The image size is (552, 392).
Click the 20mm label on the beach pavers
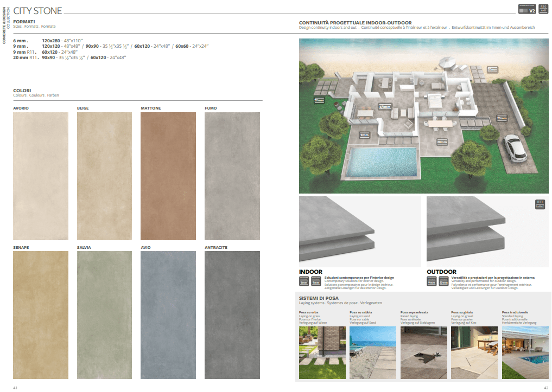492,69
